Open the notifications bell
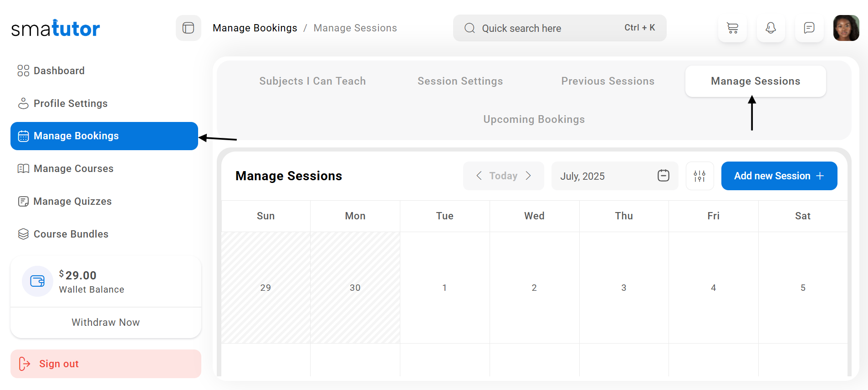 pos(771,28)
